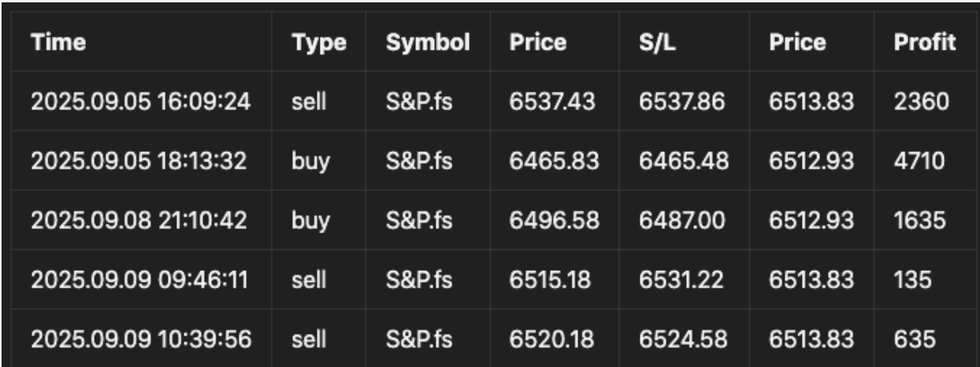980x367 pixels.
Task: Click the profit value 2360
Action: (x=921, y=103)
